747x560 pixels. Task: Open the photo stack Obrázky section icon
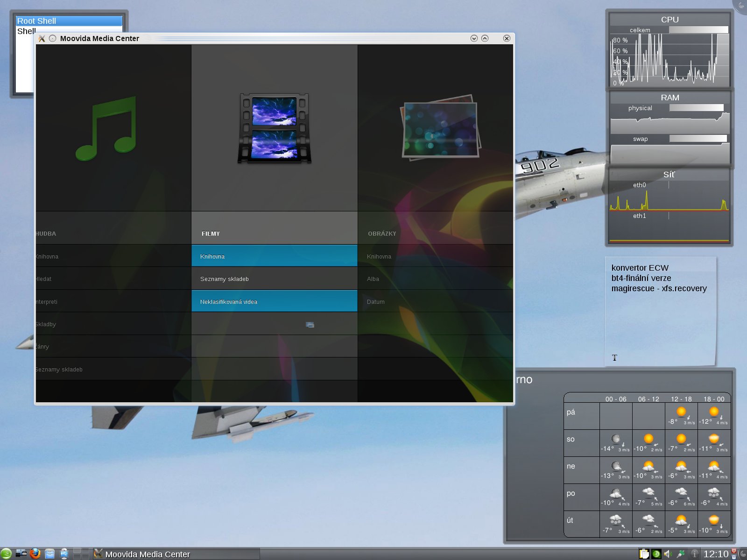(x=441, y=127)
